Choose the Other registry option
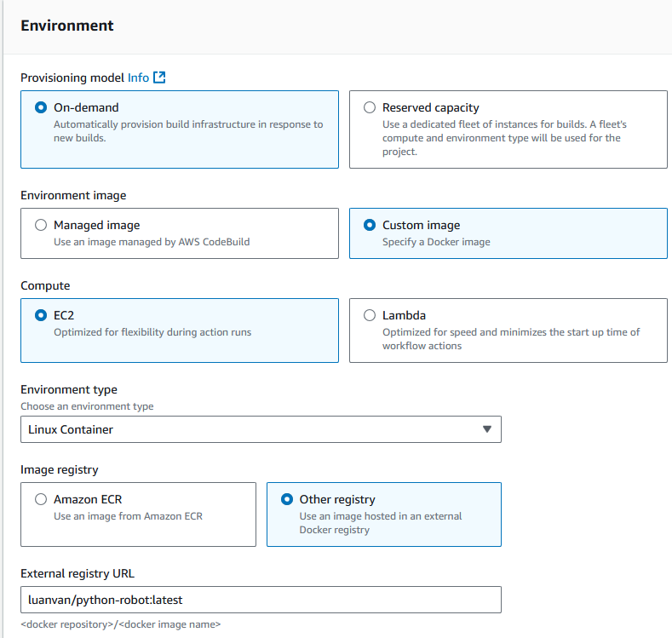The width and height of the screenshot is (672, 638). 286,500
